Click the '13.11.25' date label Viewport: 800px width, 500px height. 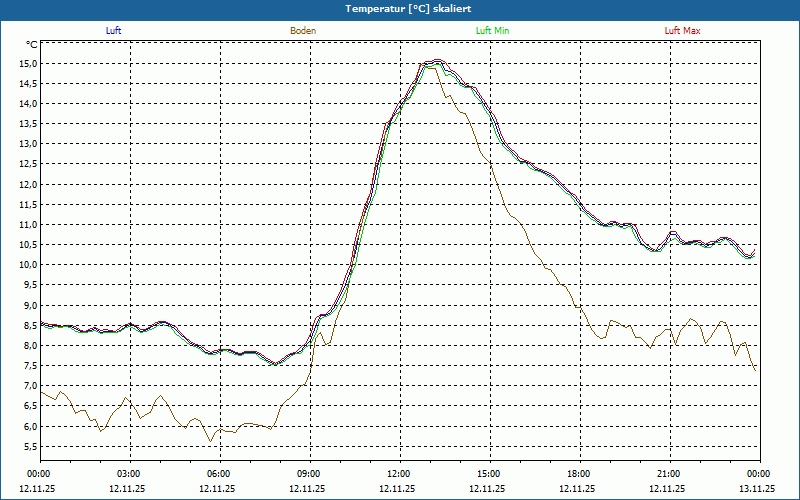pyautogui.click(x=757, y=488)
